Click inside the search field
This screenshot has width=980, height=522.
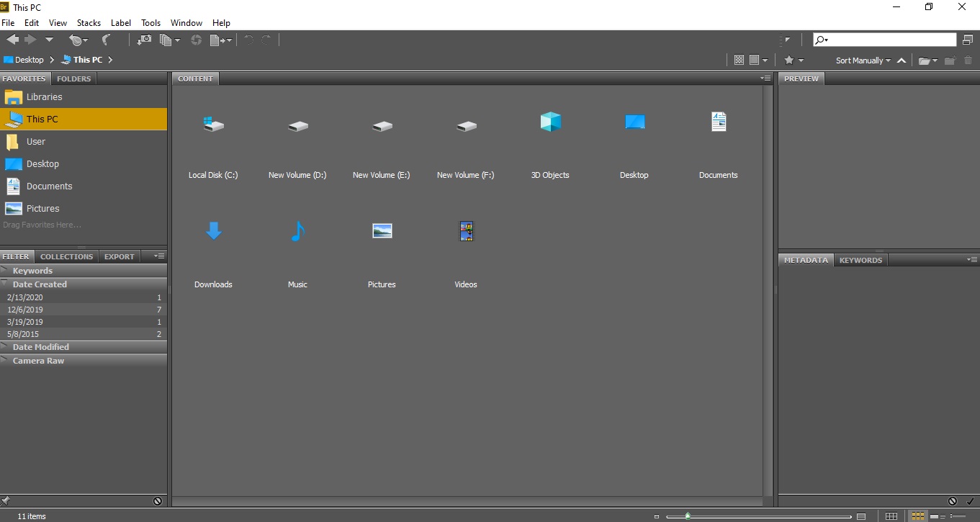click(884, 38)
